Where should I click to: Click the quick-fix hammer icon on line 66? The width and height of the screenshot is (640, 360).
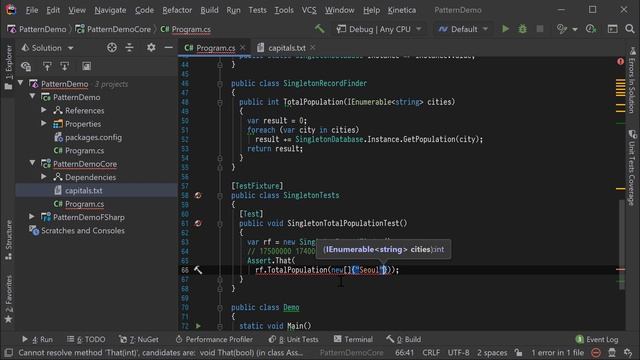(x=198, y=270)
